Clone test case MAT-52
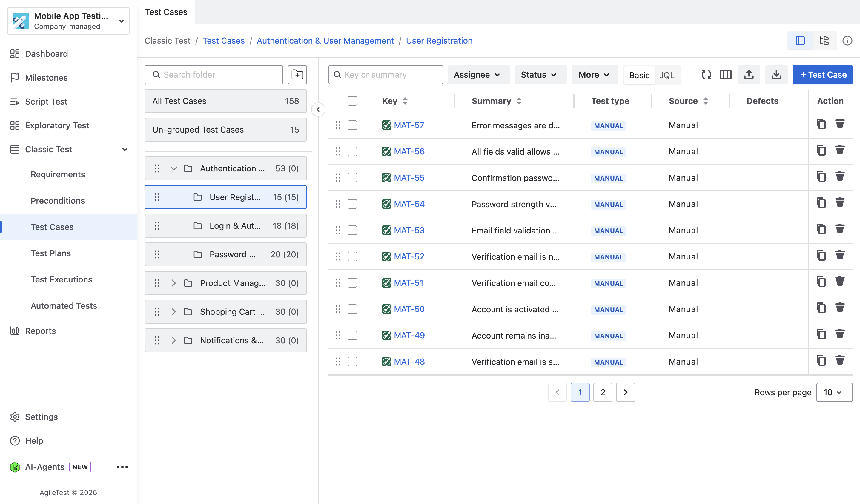 click(x=821, y=256)
